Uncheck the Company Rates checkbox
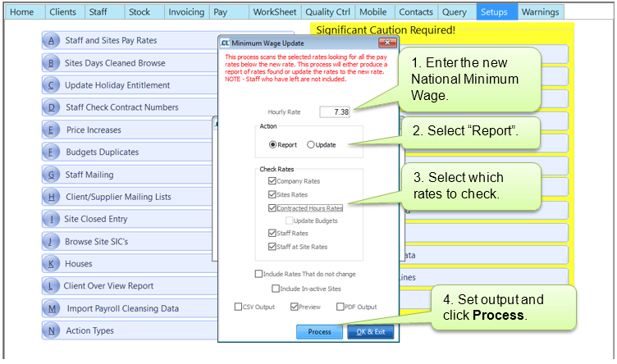 coord(272,181)
